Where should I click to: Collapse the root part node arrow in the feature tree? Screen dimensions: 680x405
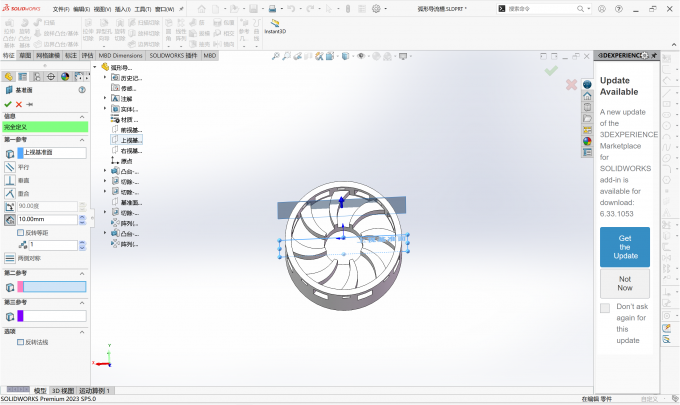95,67
